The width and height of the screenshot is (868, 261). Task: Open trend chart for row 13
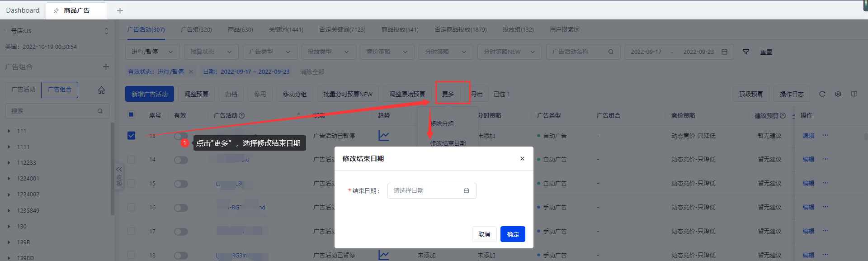click(x=383, y=135)
